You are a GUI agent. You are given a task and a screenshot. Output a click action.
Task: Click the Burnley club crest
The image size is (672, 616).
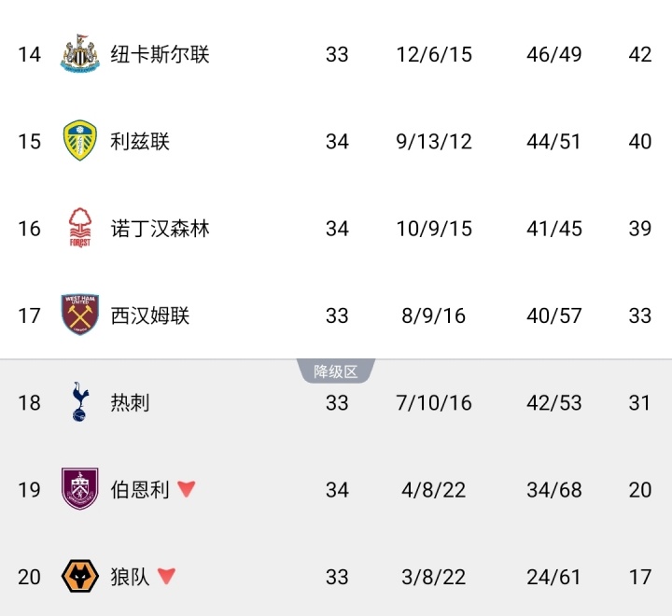[80, 489]
